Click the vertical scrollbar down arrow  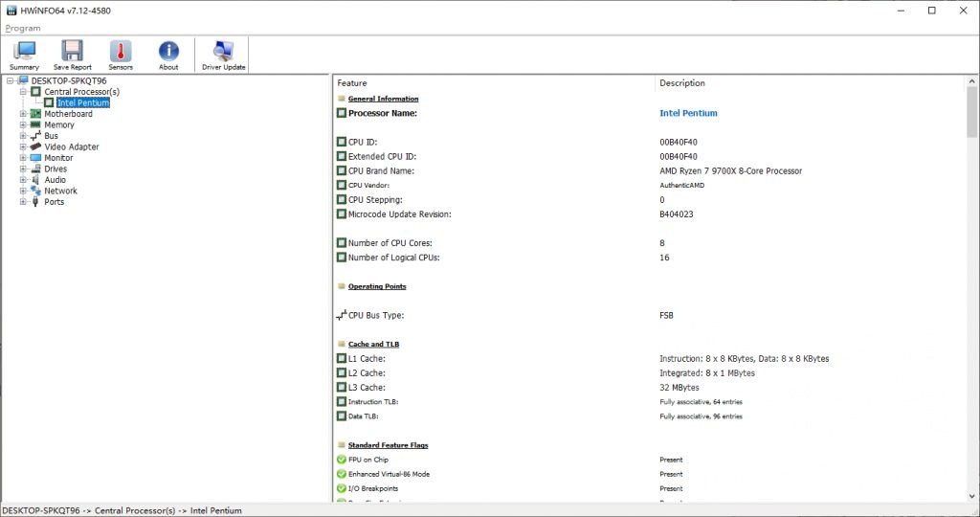(x=971, y=495)
